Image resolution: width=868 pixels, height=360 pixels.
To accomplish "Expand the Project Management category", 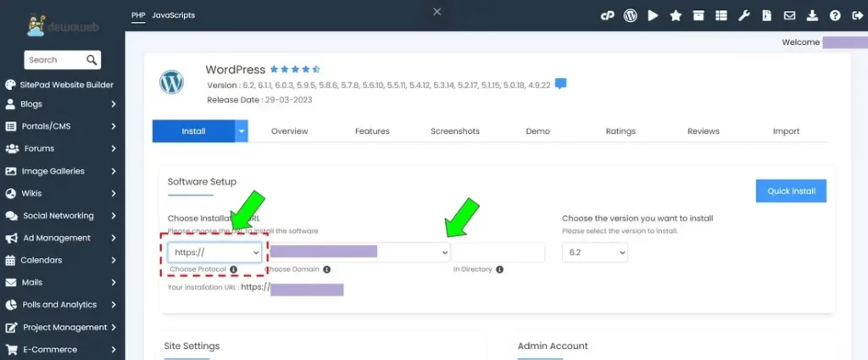I will point(61,327).
